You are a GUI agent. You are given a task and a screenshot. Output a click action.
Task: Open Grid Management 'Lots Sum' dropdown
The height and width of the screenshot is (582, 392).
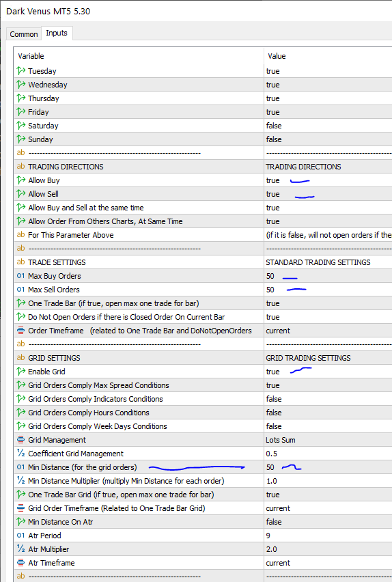click(281, 440)
